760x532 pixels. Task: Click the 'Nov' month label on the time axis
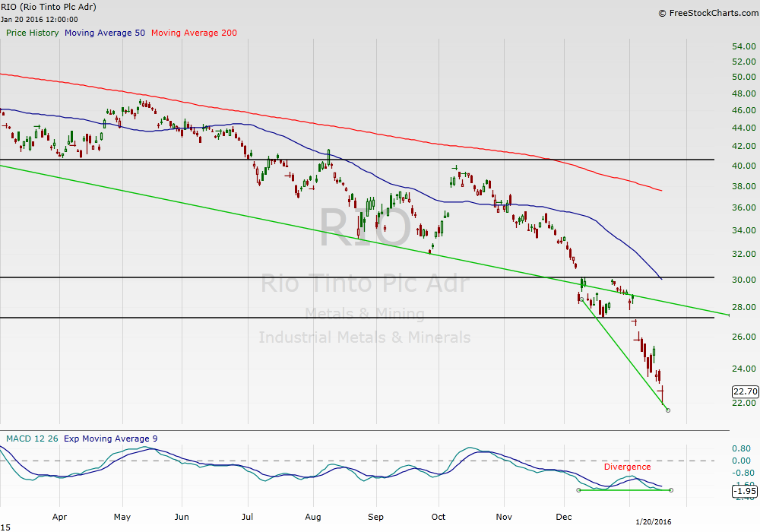504,517
